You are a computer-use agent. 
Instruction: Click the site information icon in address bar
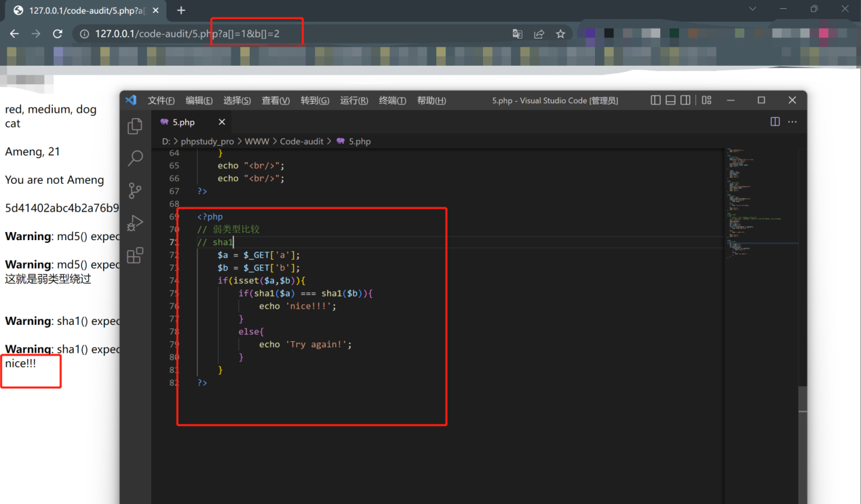(x=84, y=34)
